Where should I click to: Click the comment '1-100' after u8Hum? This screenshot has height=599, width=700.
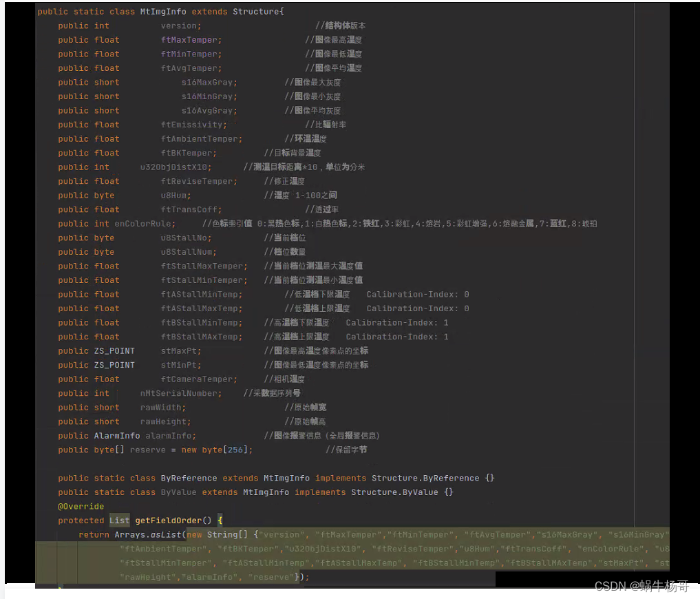click(308, 196)
